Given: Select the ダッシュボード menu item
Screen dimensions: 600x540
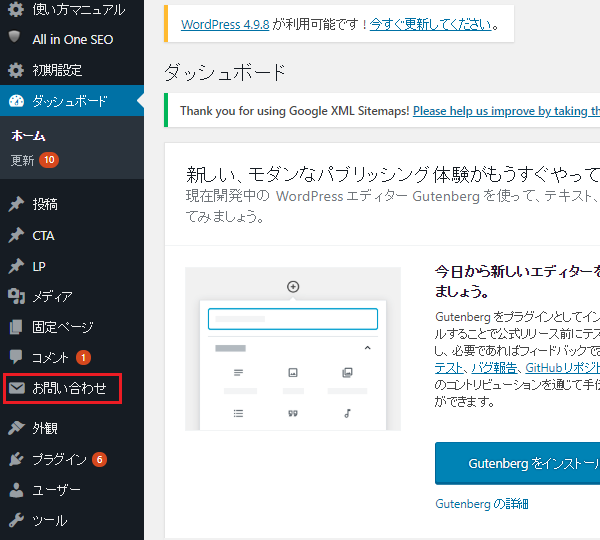Looking at the screenshot, I should click(72, 101).
